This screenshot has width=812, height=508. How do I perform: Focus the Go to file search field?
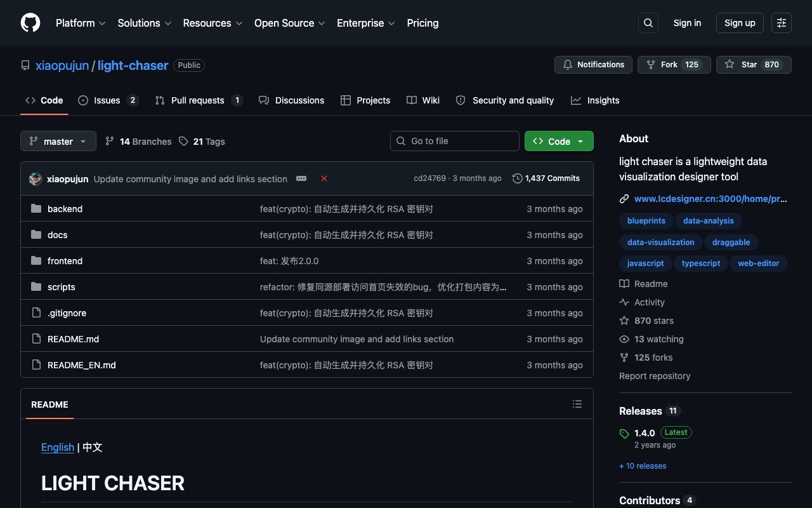click(x=455, y=141)
